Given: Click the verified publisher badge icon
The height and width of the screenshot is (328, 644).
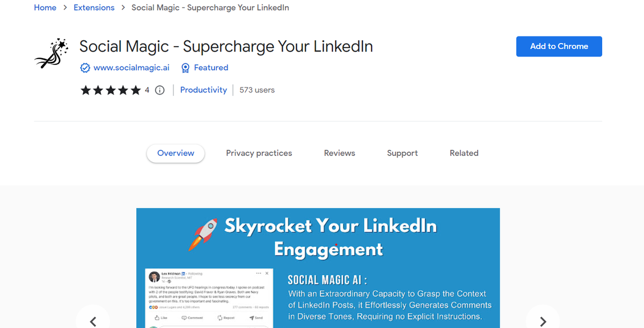Looking at the screenshot, I should [x=85, y=68].
